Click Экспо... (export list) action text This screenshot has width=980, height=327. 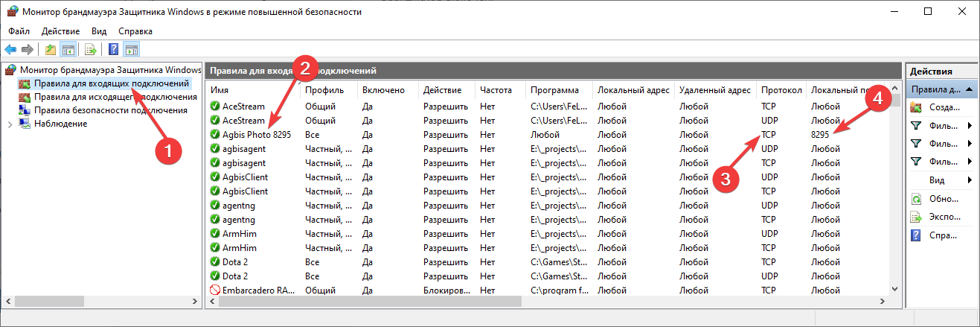(x=945, y=217)
